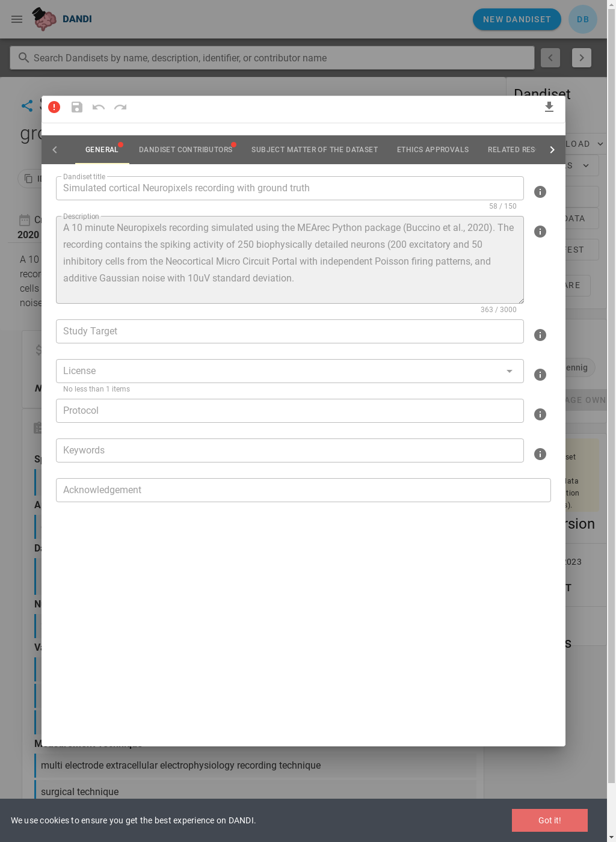
Task: Undo the last metadata change
Action: [x=99, y=107]
